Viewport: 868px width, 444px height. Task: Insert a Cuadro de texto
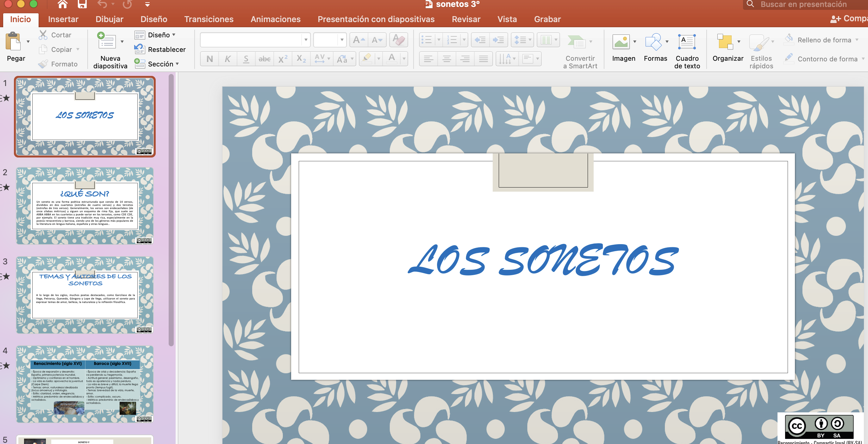tap(687, 51)
